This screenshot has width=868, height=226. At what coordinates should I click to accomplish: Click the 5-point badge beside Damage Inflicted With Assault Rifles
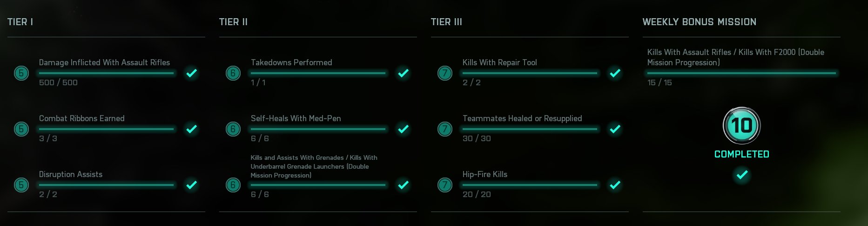pyautogui.click(x=21, y=73)
